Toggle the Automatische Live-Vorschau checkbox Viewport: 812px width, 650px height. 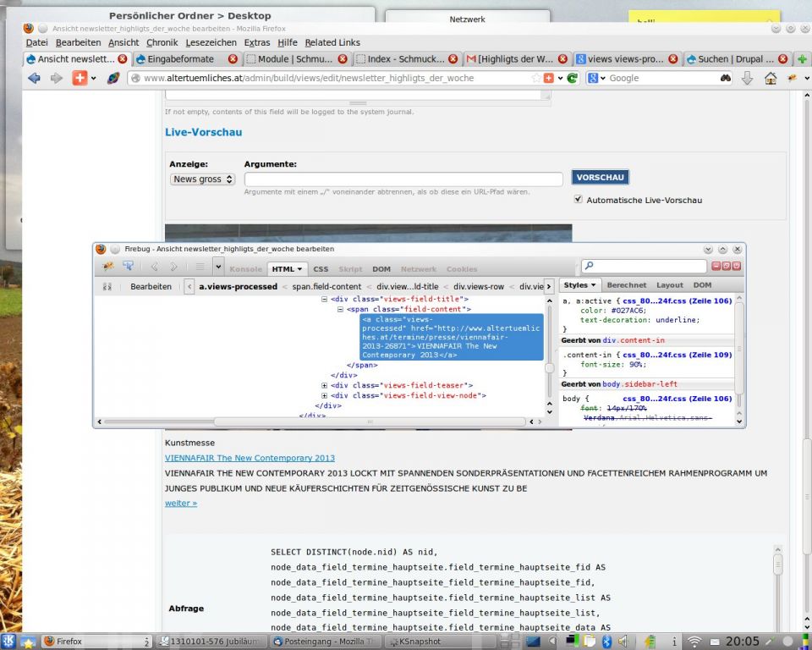[x=579, y=200]
